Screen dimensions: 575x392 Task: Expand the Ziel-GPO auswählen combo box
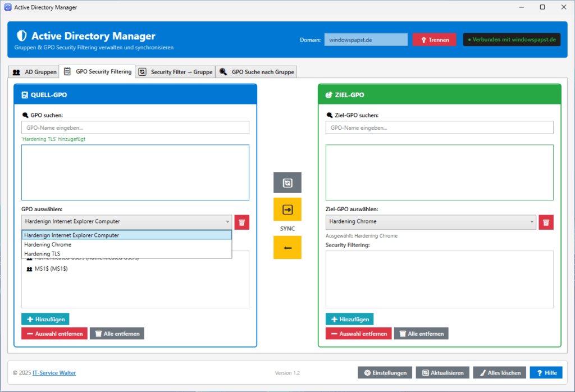point(431,222)
